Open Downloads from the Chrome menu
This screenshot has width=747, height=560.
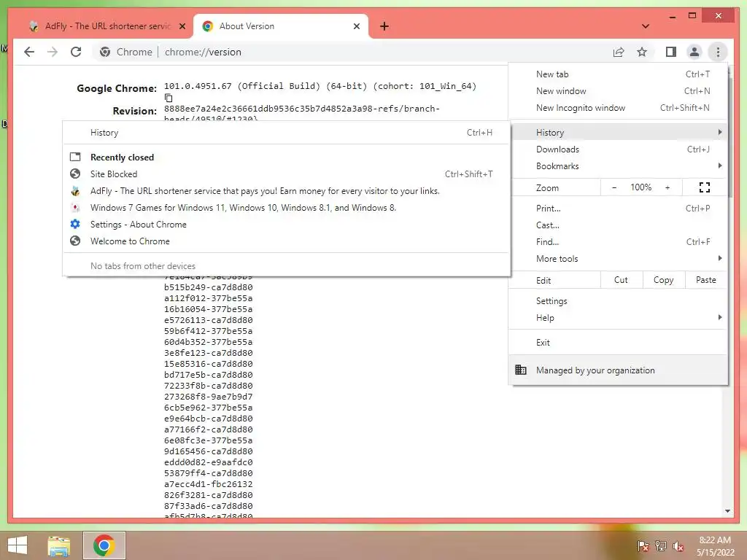pyautogui.click(x=618, y=149)
